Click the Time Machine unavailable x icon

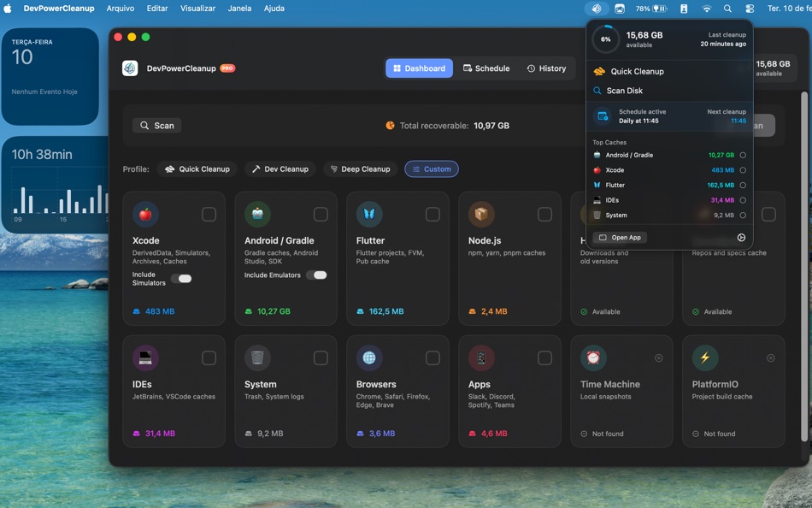pos(658,358)
